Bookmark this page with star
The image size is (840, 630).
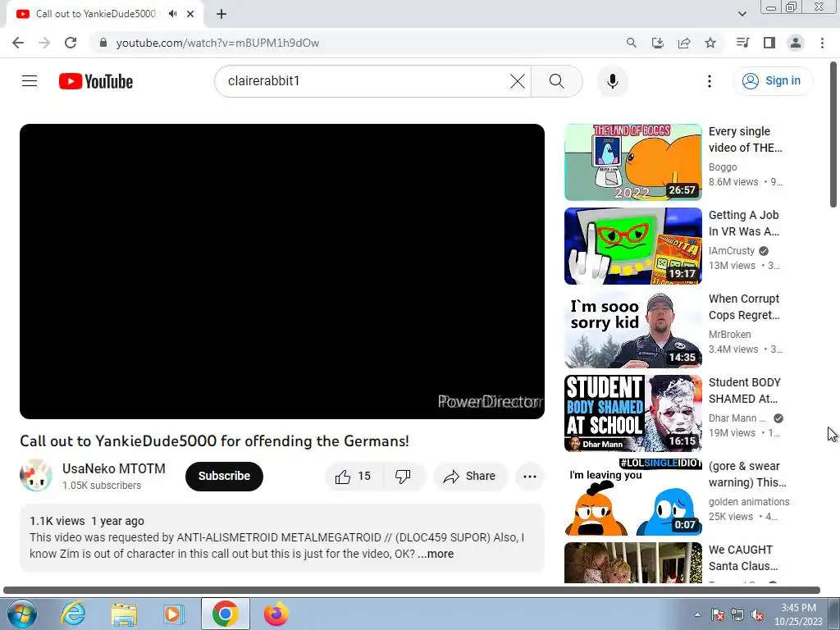pyautogui.click(x=710, y=43)
